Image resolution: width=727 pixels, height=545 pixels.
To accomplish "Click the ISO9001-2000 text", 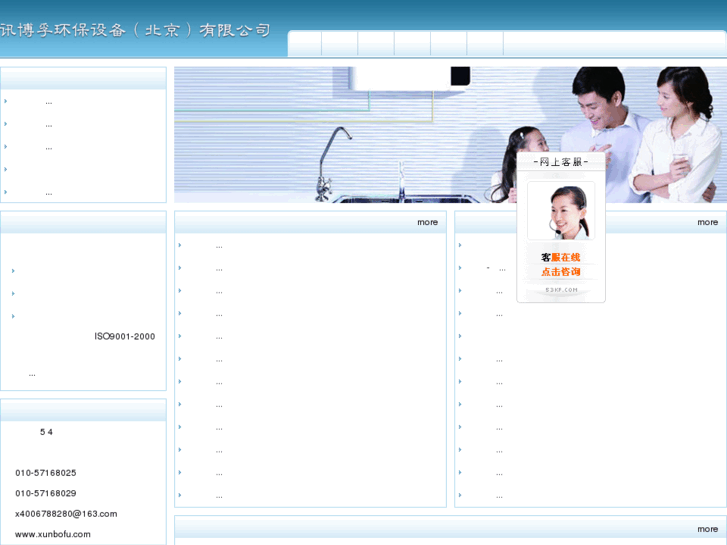I will [125, 337].
